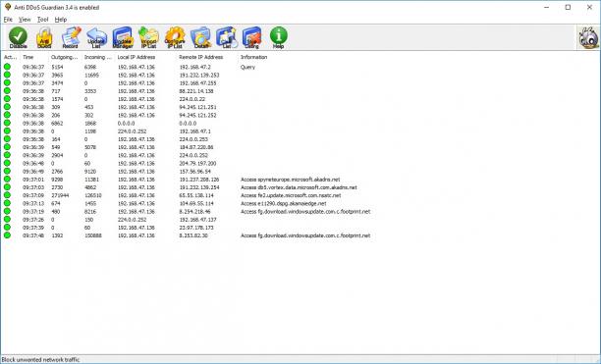This screenshot has width=601, height=364.
Task: Select remote IP 204.79.197.200 cell
Action: coord(197,163)
